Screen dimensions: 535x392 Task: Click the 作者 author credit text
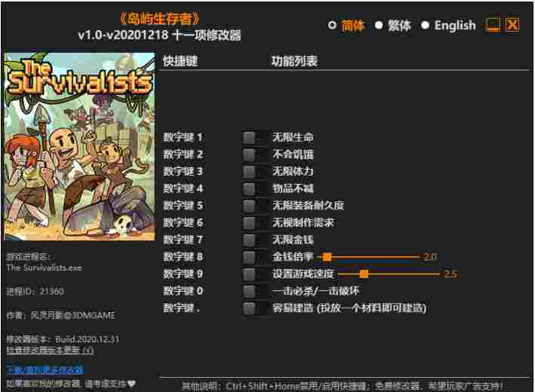pyautogui.click(x=60, y=315)
